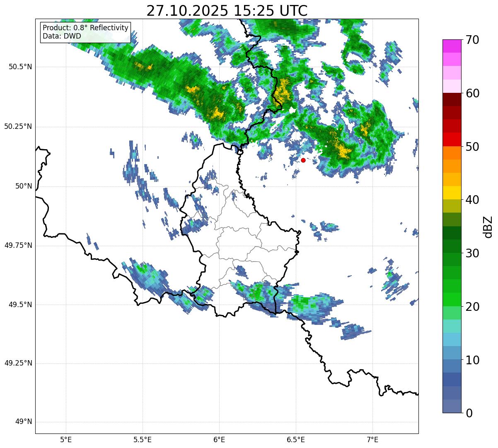Click the 'dBZ' colorbar label
This screenshot has height=448, width=498.
click(488, 226)
